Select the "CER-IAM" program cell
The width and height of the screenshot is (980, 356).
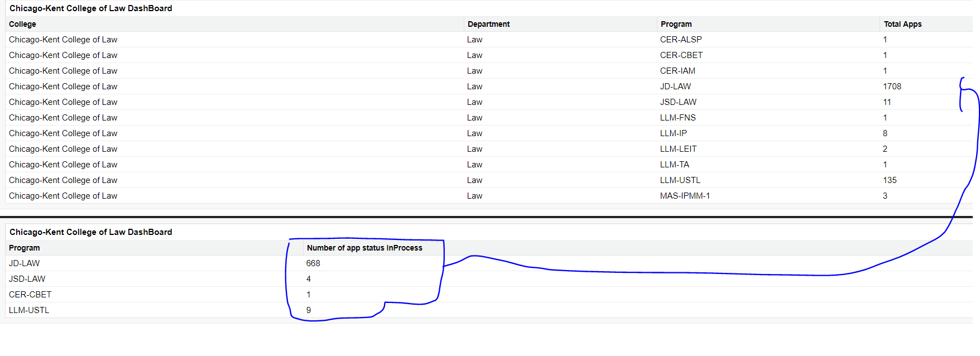point(678,71)
